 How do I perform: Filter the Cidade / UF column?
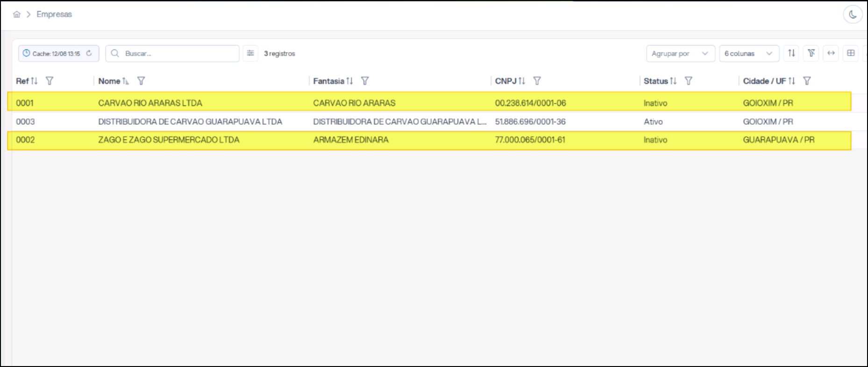click(807, 81)
